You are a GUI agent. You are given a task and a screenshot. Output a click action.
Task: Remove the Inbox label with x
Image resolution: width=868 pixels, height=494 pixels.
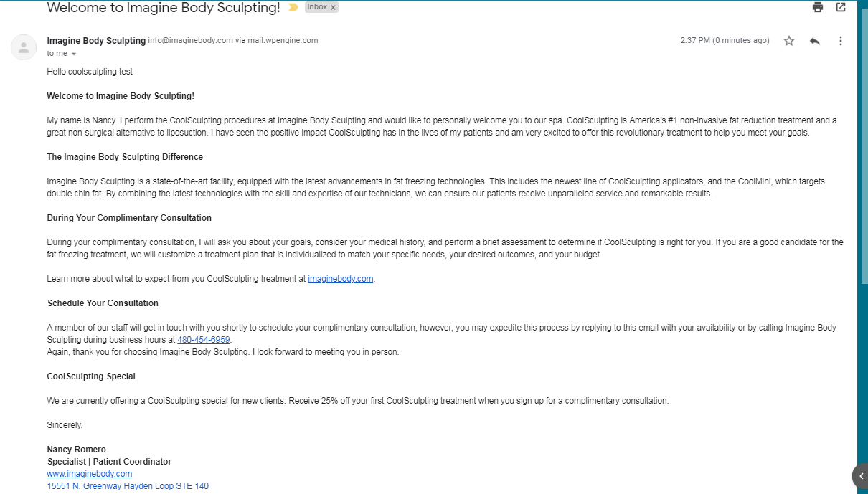(x=333, y=7)
